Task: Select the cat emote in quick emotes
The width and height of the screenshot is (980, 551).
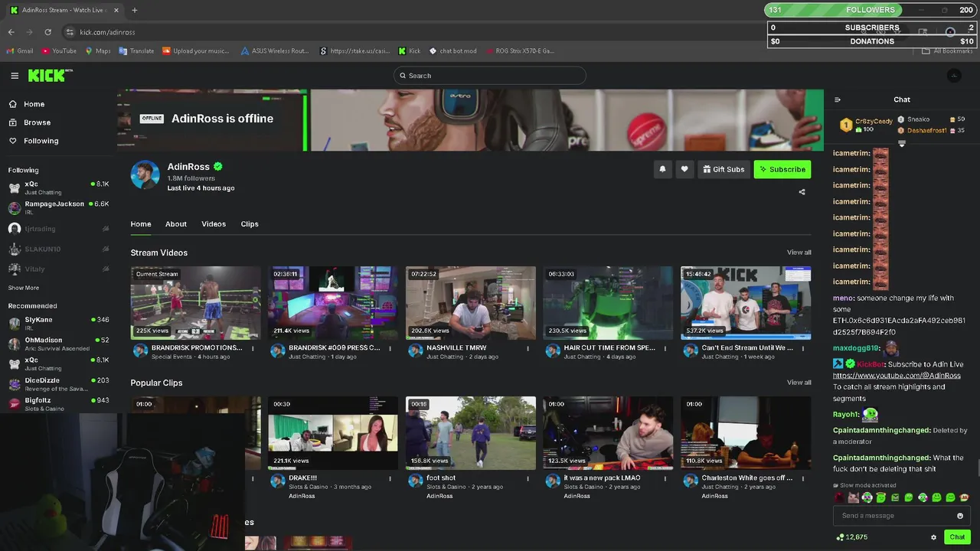Action: pyautogui.click(x=853, y=497)
